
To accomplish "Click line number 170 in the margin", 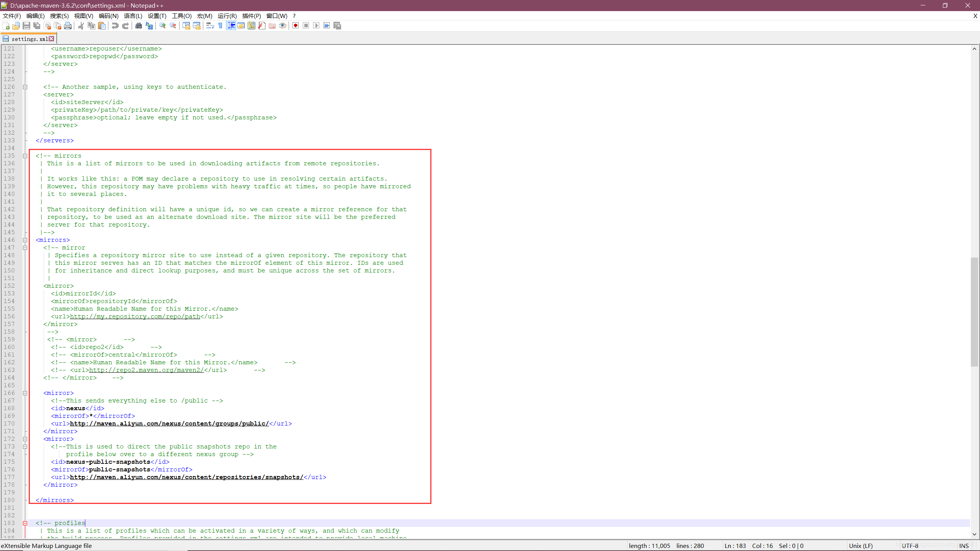I will pyautogui.click(x=9, y=424).
